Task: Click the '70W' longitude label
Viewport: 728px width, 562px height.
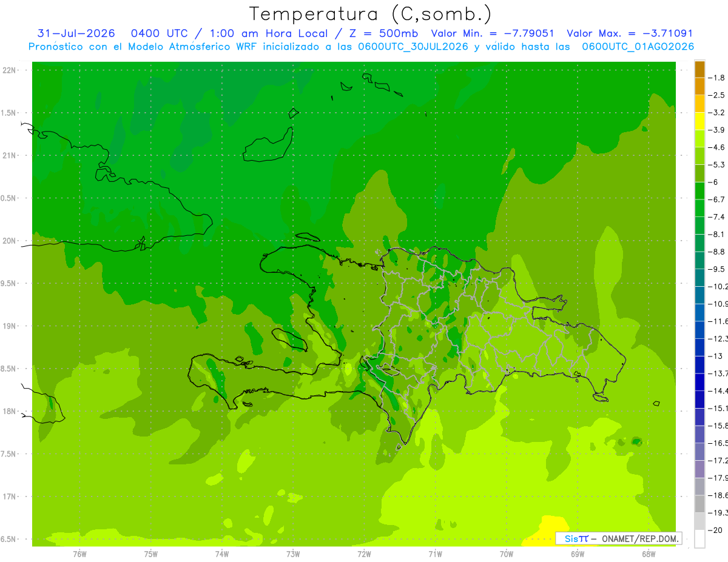Action: (507, 554)
